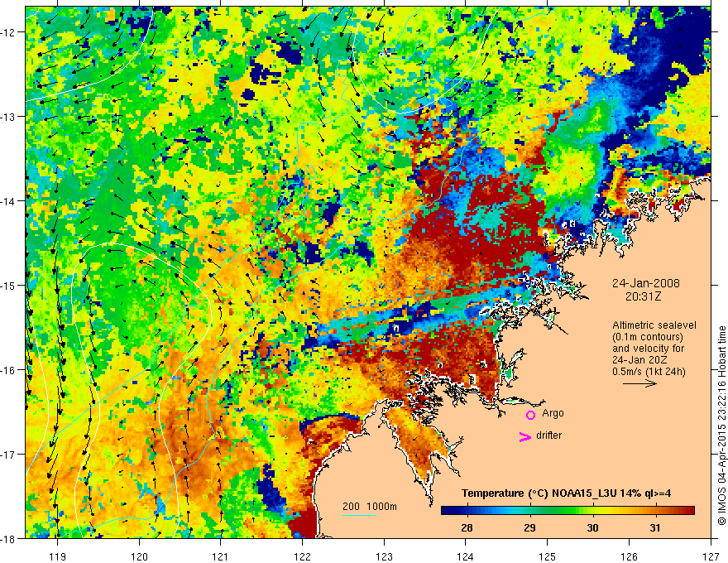Screen dimensions: 728x563
Task: Click longitude axis label 125
Action: (548, 556)
